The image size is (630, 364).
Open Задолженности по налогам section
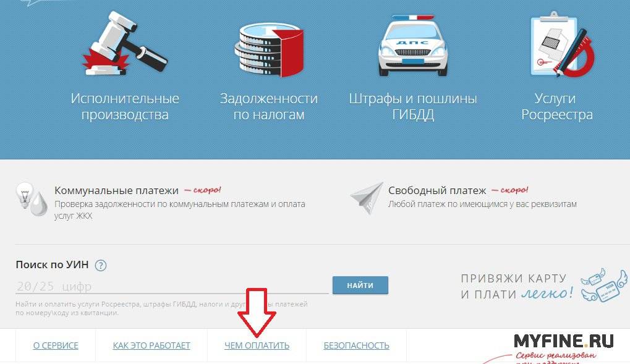269,106
